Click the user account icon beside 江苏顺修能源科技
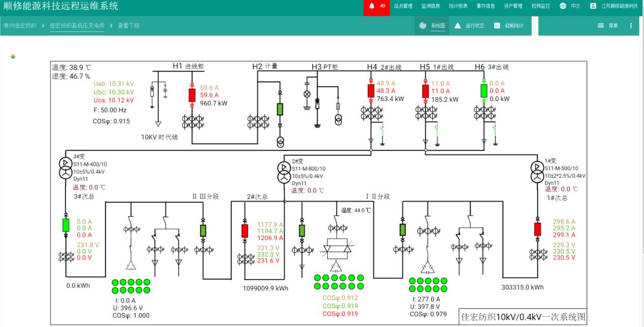This screenshot has width=644, height=327. pos(593,6)
